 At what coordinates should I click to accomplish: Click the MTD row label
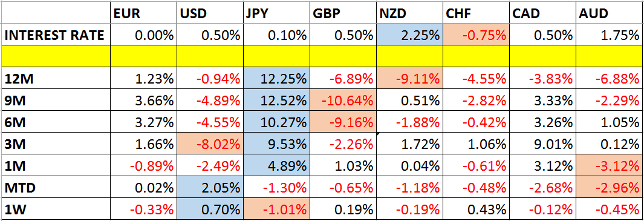click(x=56, y=186)
